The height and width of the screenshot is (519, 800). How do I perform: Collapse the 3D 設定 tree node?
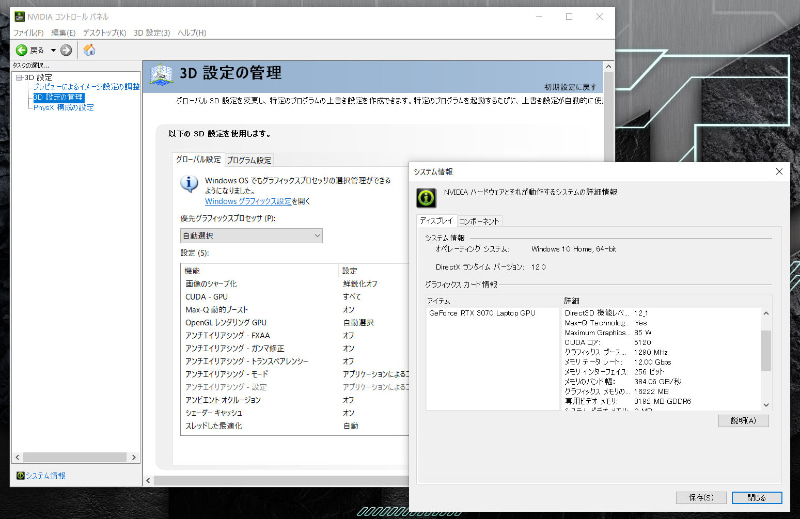tap(19, 78)
